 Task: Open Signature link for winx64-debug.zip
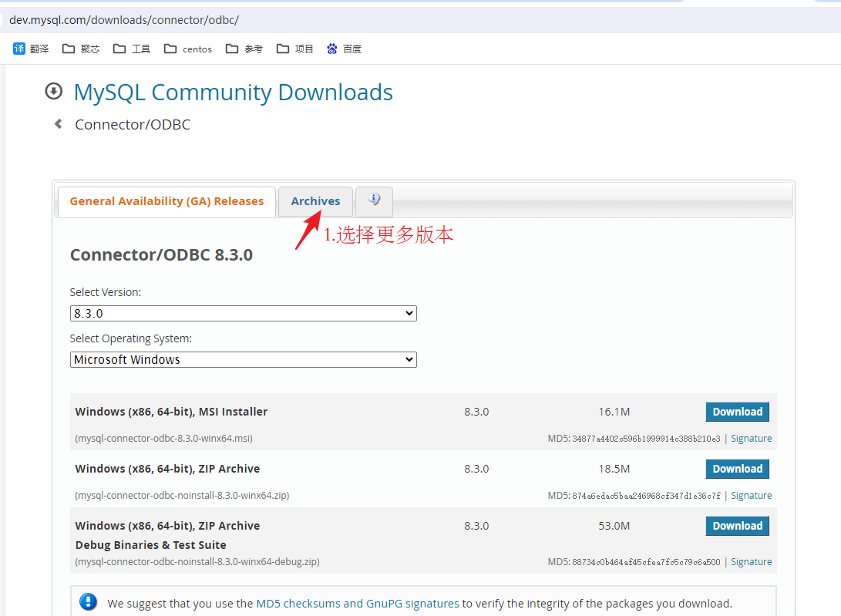coord(752,562)
